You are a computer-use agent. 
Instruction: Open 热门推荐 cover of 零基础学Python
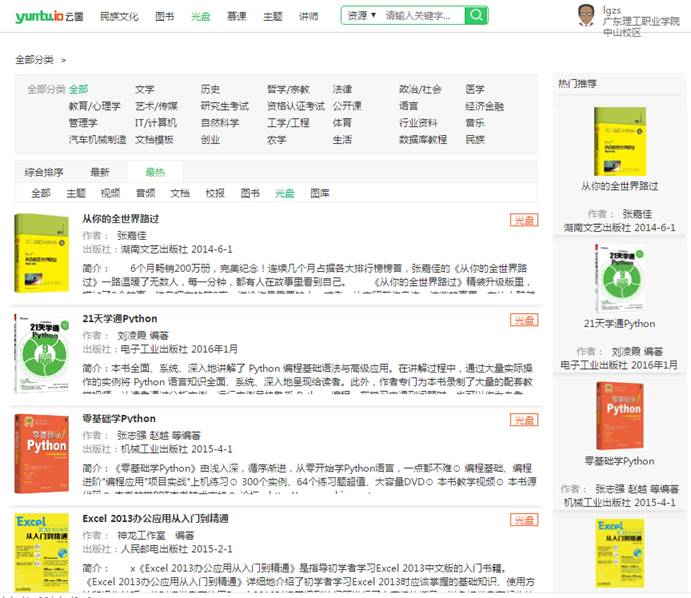(x=620, y=416)
